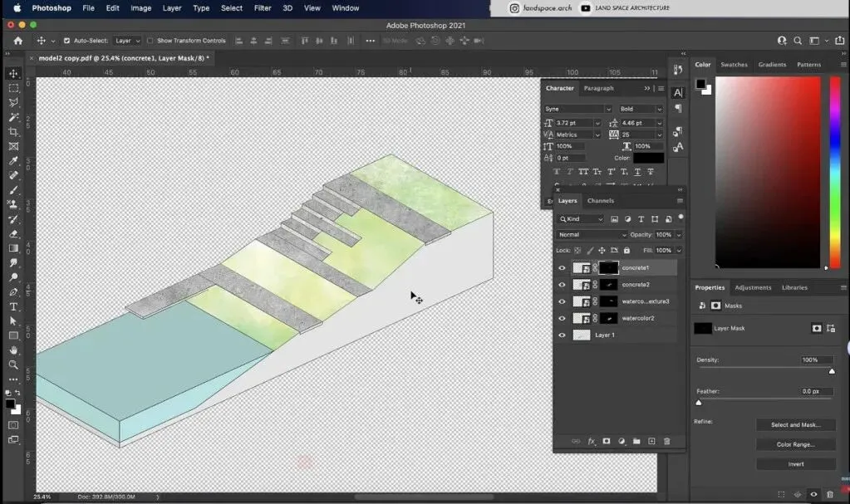Viewport: 850px width, 504px height.
Task: Select the Crop tool
Action: click(x=13, y=132)
